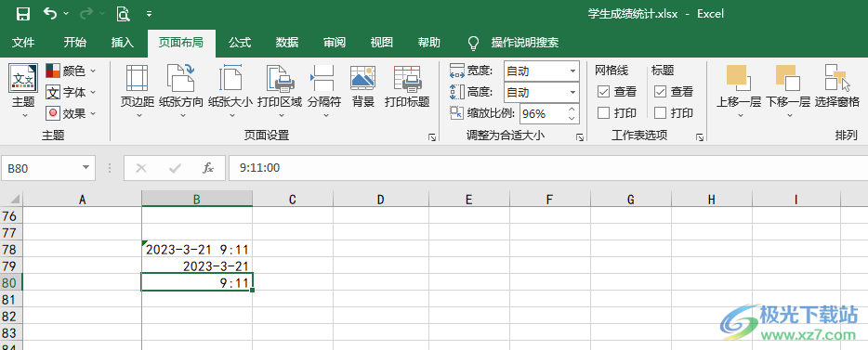Screen dimensions: 868x350
Task: Switch to the 视图 tab
Action: pos(381,43)
